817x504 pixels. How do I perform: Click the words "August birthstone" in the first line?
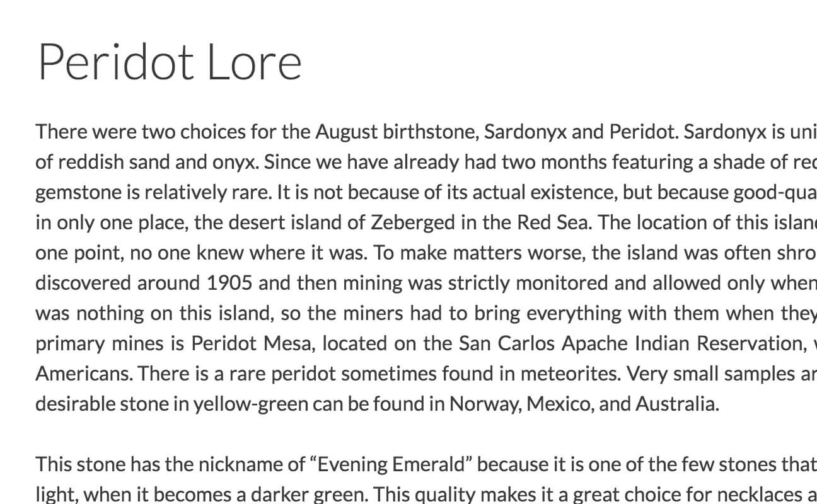[x=399, y=132]
